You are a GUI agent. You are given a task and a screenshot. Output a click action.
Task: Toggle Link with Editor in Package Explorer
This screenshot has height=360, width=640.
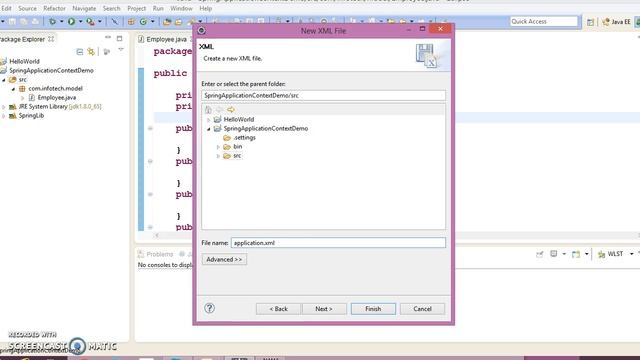point(91,51)
